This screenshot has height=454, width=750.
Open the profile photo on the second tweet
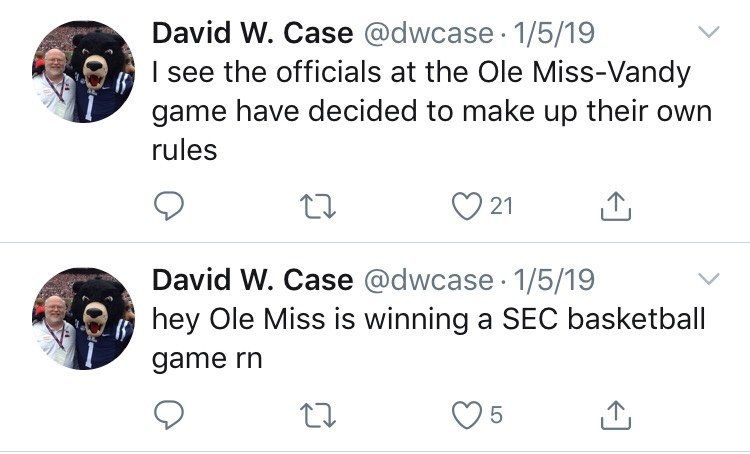(83, 318)
